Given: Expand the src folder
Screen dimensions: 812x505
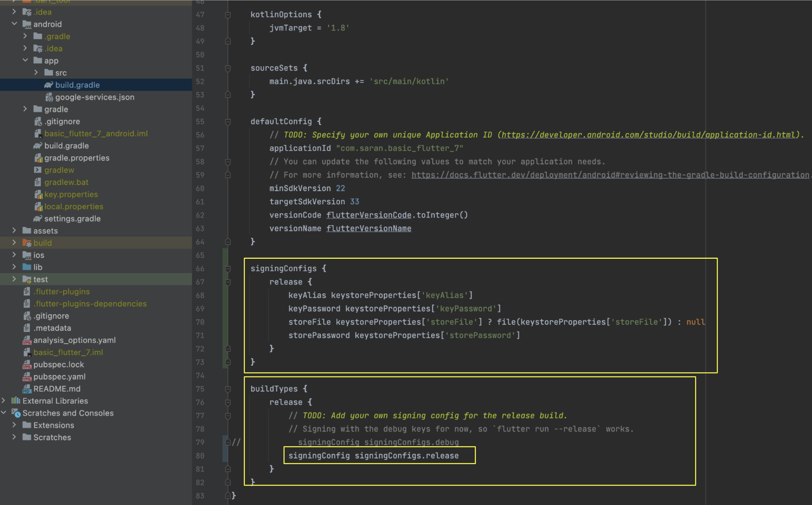Looking at the screenshot, I should [36, 72].
